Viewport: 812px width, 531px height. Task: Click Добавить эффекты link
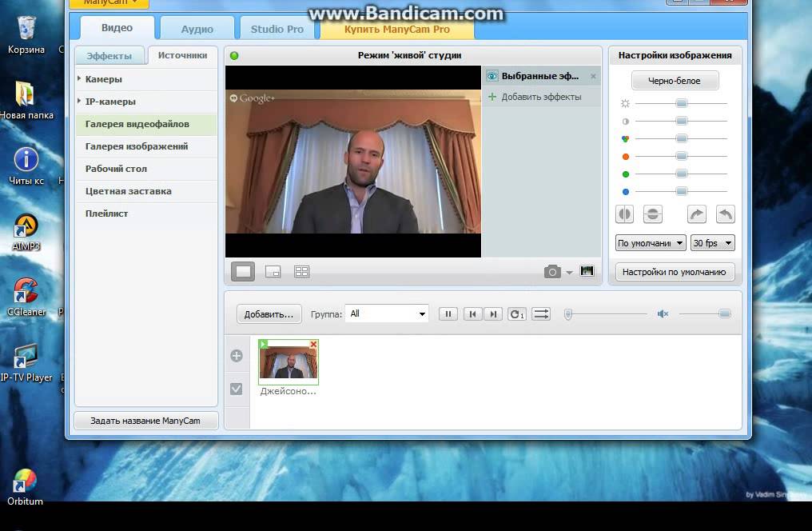[x=541, y=97]
